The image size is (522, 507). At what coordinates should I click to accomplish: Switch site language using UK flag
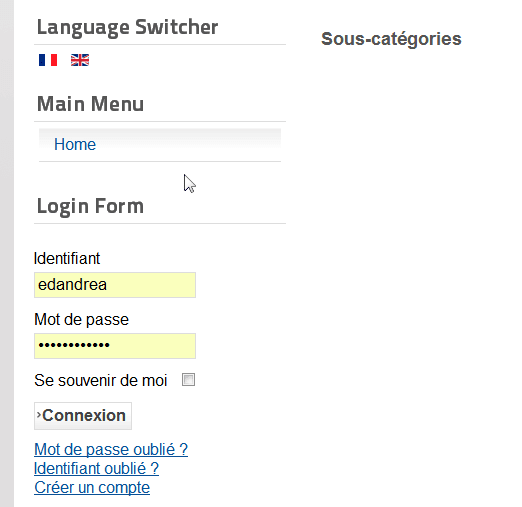[80, 60]
